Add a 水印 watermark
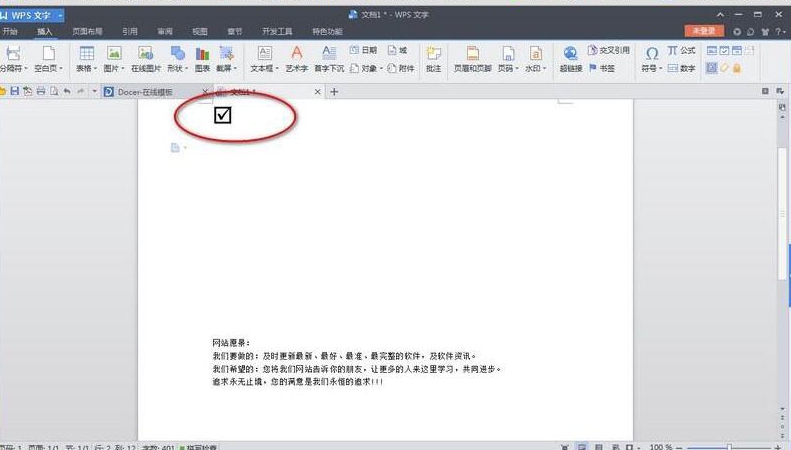The height and width of the screenshot is (450, 791). pyautogui.click(x=535, y=59)
